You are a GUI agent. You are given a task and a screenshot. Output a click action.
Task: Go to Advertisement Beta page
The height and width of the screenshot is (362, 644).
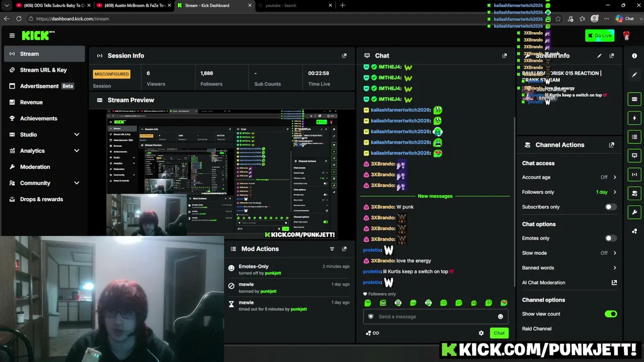click(44, 86)
